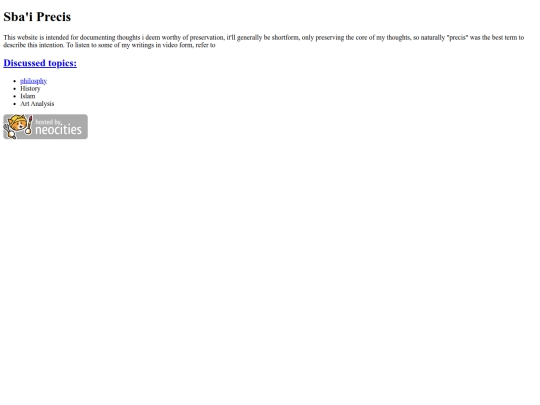Click the 'neocities' wordmark on the badge
Screen dimensions: 540x405
(x=58, y=130)
